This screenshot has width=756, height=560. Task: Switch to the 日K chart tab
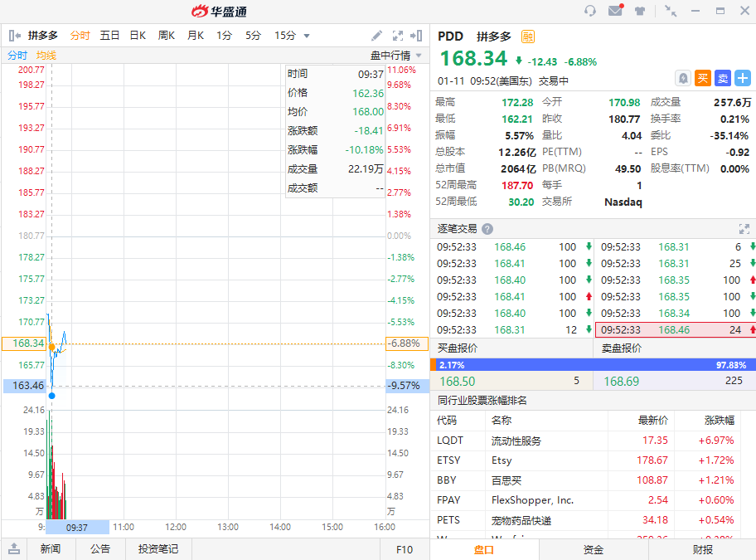137,36
